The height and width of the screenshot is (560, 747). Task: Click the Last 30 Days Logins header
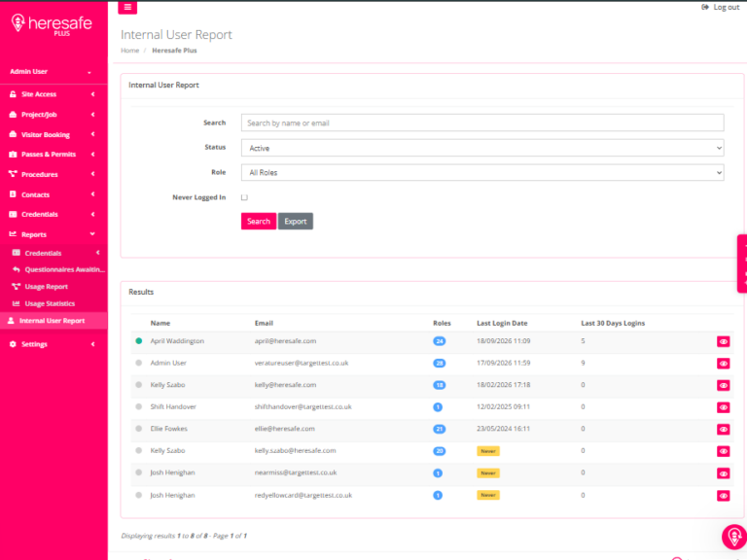613,323
